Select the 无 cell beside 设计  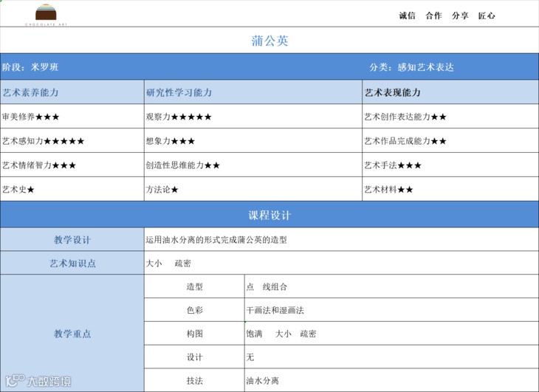[392, 357]
